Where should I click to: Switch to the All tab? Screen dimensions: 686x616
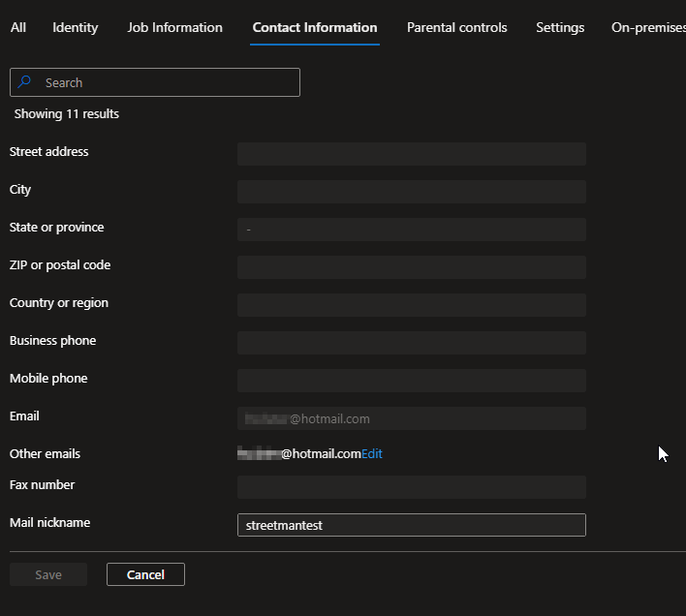(x=18, y=27)
